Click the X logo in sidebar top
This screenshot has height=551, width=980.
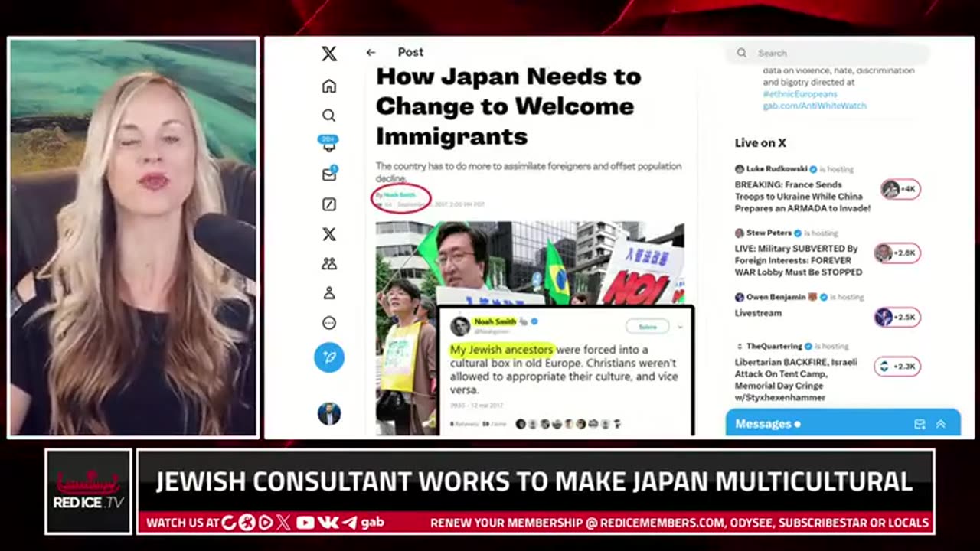[x=329, y=54]
